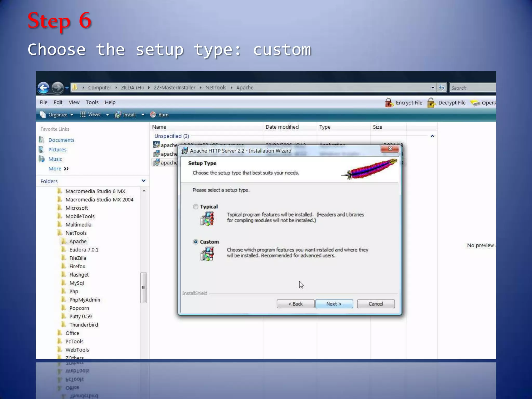This screenshot has width=532, height=399.
Task: Click the Views grid icon
Action: point(83,114)
